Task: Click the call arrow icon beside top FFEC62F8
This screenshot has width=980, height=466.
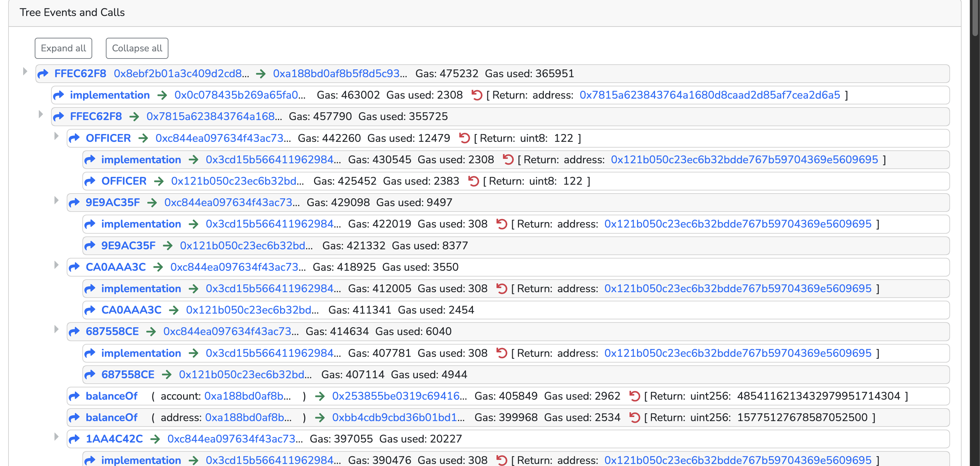Action: (x=43, y=73)
